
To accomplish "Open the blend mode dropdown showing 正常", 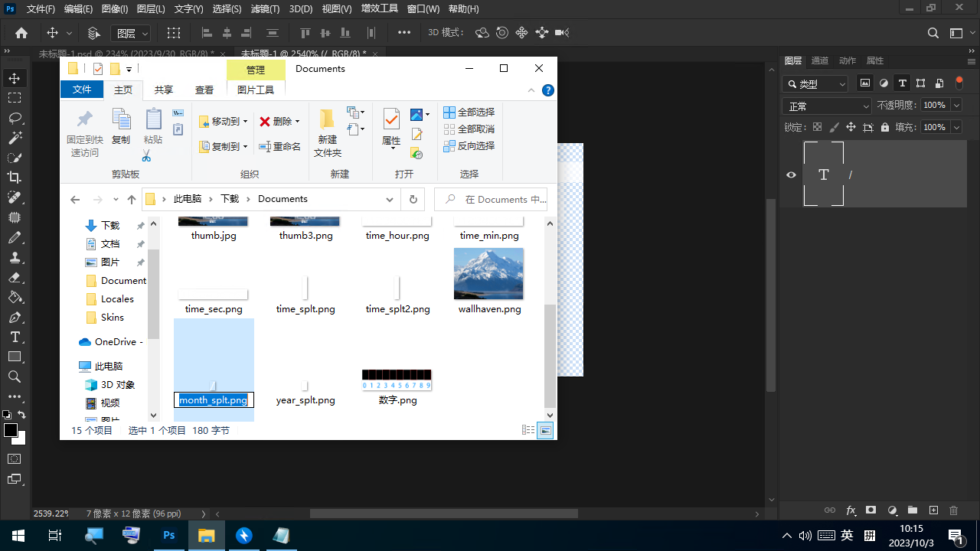I will (x=827, y=106).
